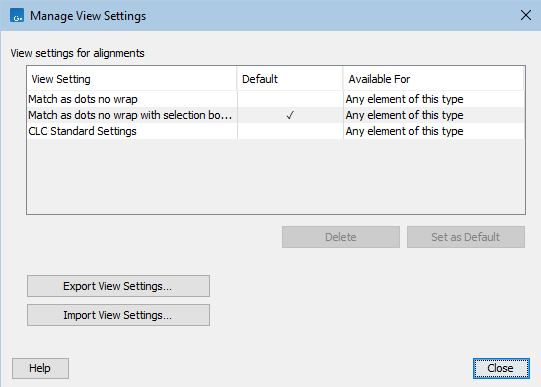Select the View Setting column header
The image size is (541, 387).
pos(132,79)
